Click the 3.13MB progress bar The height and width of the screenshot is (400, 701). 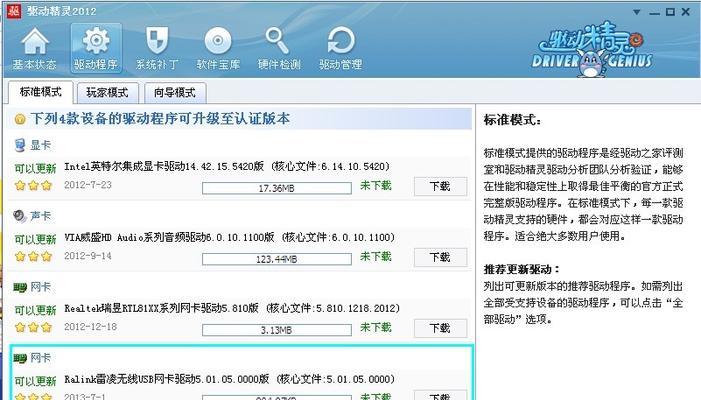[277, 330]
